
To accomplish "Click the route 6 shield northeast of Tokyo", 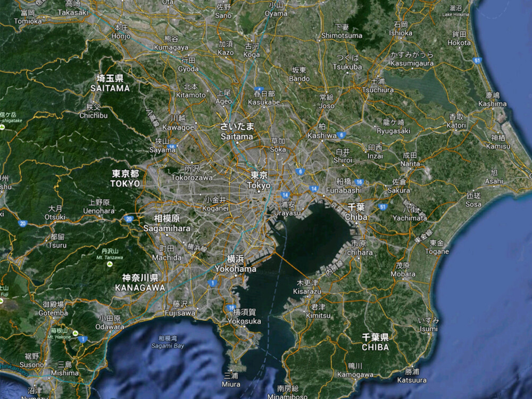I will pos(300,172).
